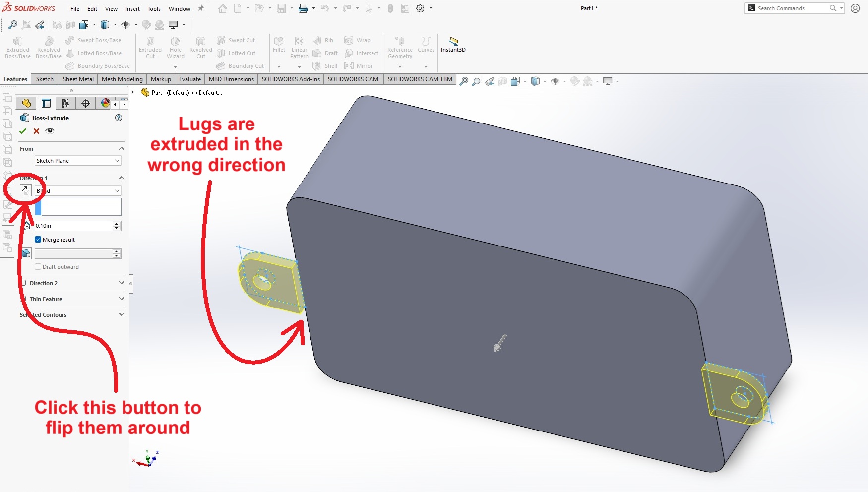
Task: Open the ConfigurationManager tab icon
Action: 66,103
